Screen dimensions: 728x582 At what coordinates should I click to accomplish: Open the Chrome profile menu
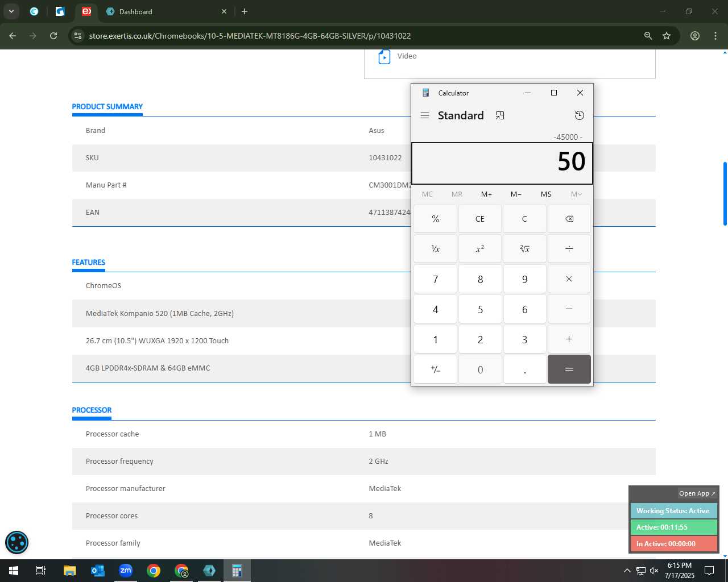695,36
